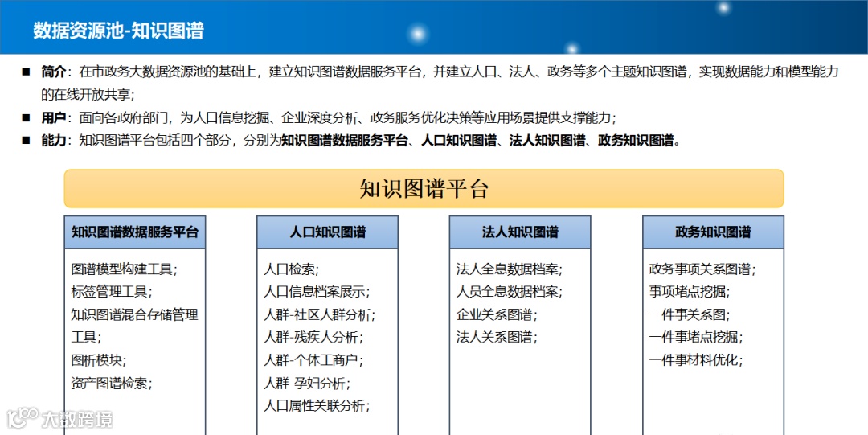Click the text 人群-社区人群分析;
868x435 pixels.
tap(319, 314)
